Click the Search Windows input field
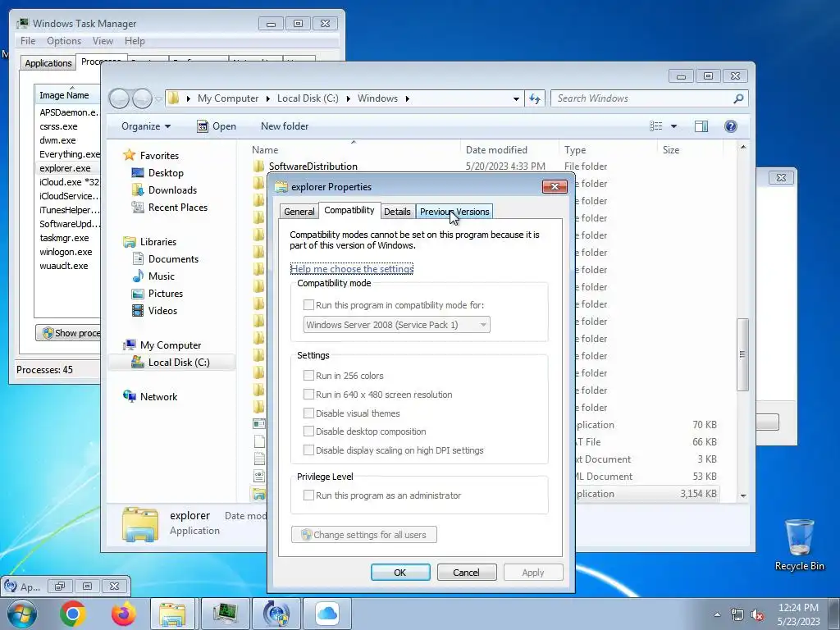840x630 pixels. click(x=641, y=98)
